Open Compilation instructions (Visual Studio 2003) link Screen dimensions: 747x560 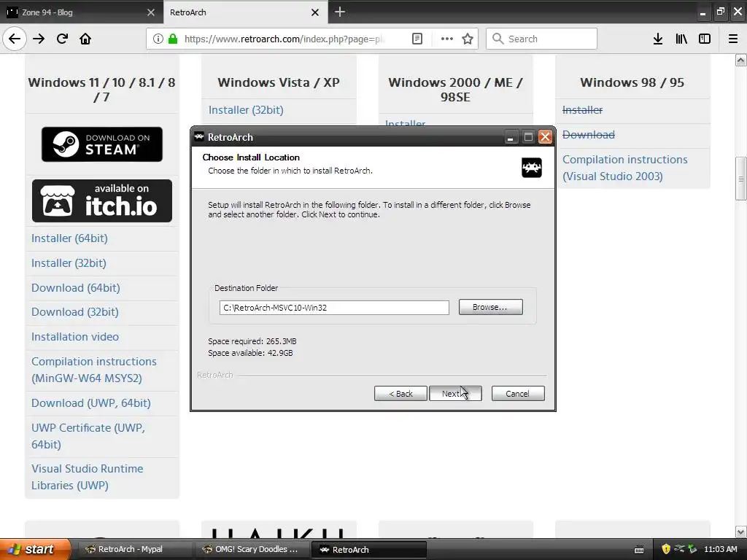625,168
